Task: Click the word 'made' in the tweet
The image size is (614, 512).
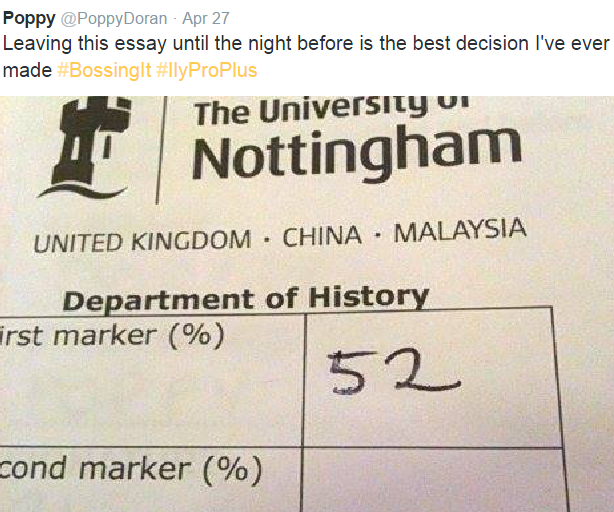Action: [x=27, y=70]
